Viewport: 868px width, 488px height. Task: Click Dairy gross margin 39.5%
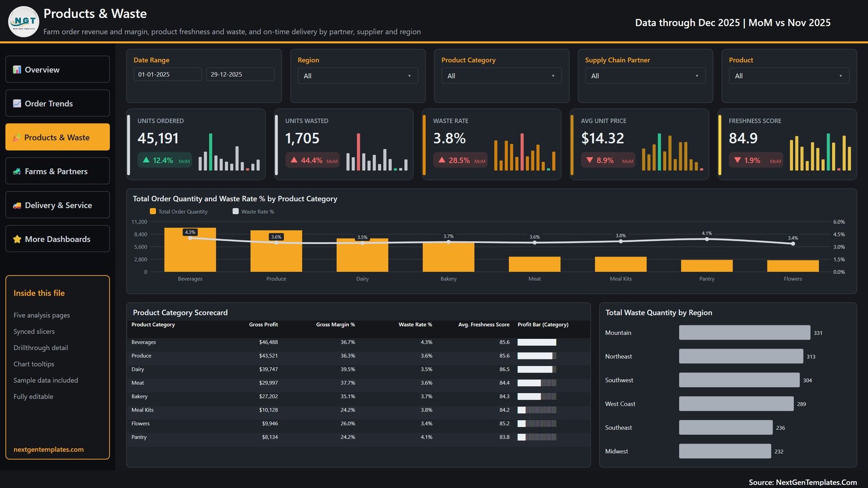coord(348,369)
